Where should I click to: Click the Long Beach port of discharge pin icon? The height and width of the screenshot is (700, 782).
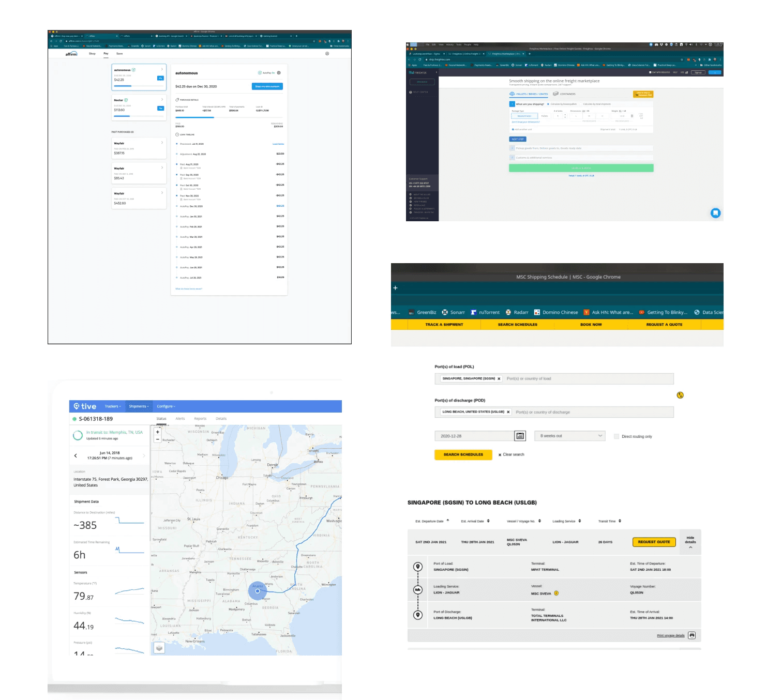coord(418,615)
